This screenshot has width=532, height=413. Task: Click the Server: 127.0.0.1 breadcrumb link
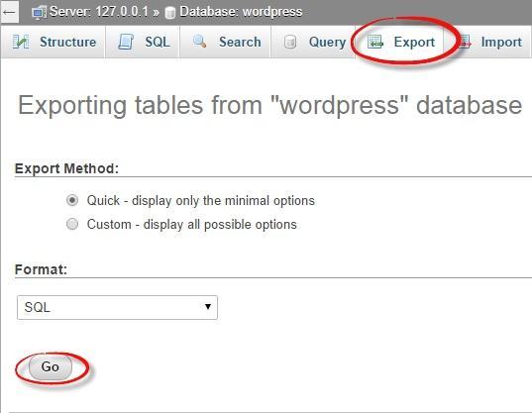99,12
